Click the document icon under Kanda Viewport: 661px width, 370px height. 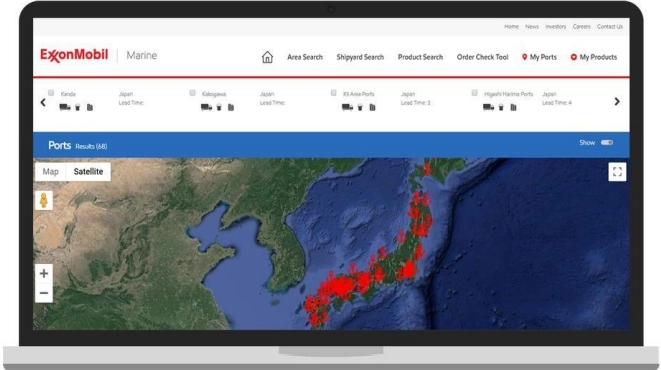coord(90,107)
